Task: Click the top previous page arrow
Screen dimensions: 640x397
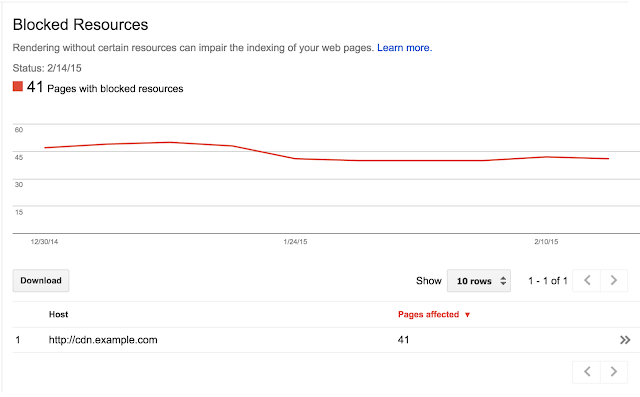Action: (x=587, y=281)
